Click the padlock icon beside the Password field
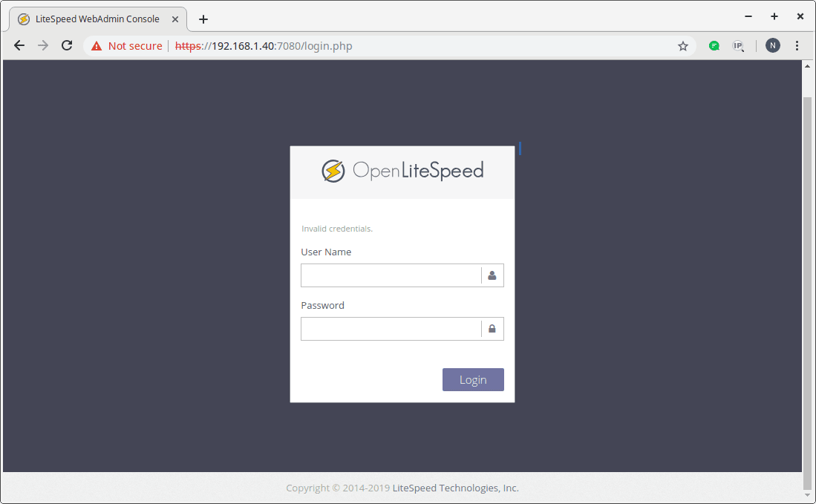Image resolution: width=816 pixels, height=504 pixels. coord(492,329)
